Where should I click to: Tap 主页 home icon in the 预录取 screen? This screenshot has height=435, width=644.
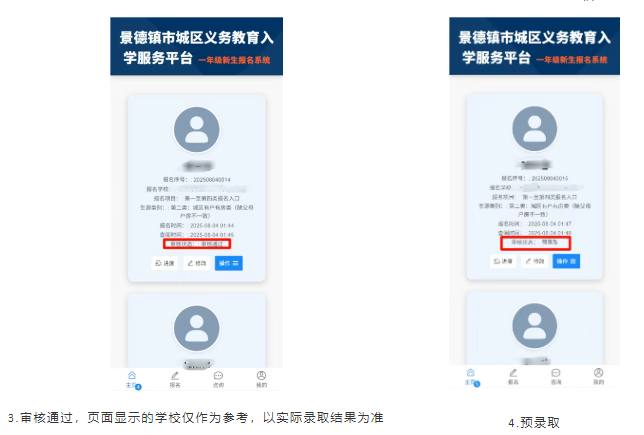pyautogui.click(x=471, y=377)
